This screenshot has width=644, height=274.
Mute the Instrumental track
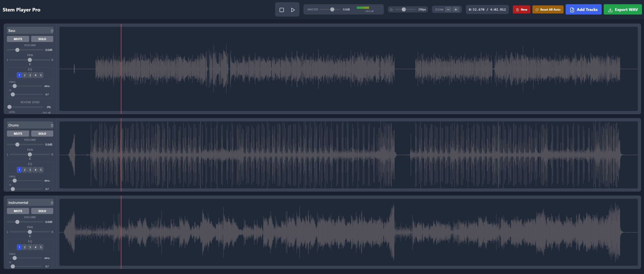click(18, 211)
